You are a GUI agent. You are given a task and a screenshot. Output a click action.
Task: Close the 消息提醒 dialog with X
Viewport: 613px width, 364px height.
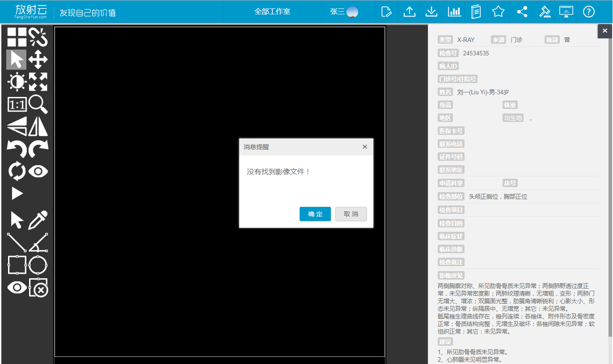point(364,147)
